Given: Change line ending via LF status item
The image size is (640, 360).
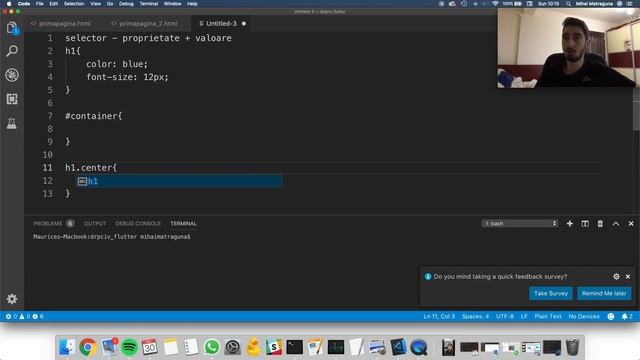Looking at the screenshot, I should (x=524, y=316).
